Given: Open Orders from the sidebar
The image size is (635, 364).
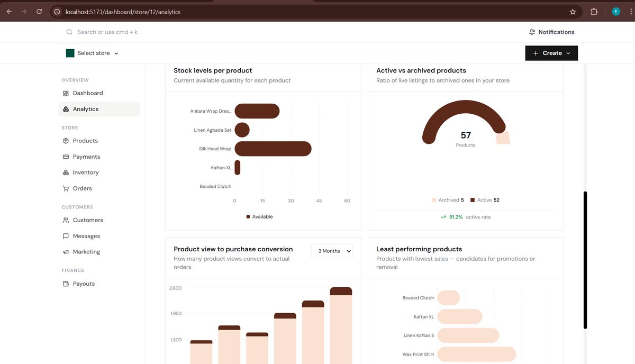Looking at the screenshot, I should pos(99,188).
